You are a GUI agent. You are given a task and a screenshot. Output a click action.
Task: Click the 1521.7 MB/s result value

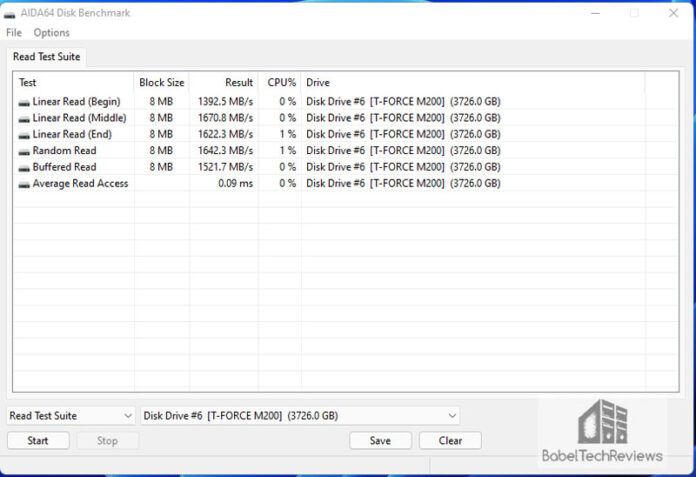coord(225,167)
